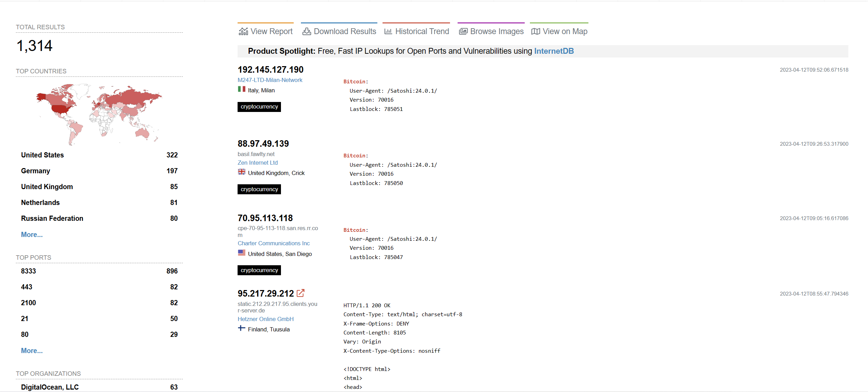Click Content-Length: 8105 header line

(375, 333)
